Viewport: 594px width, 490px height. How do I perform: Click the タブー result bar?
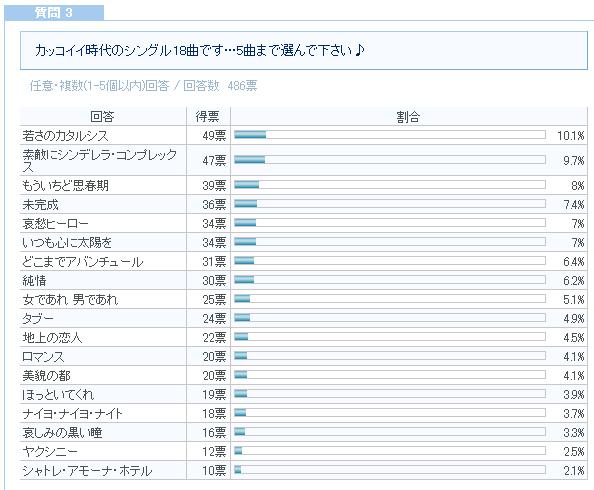pos(390,318)
